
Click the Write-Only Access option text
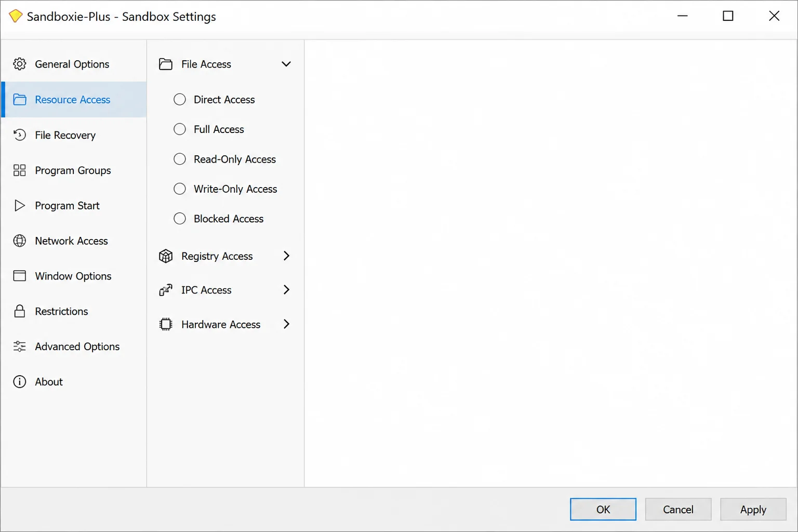(x=235, y=189)
